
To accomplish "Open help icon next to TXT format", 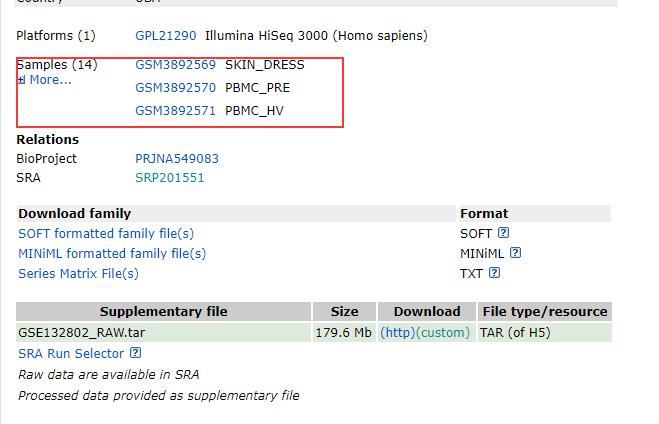I will pos(494,273).
